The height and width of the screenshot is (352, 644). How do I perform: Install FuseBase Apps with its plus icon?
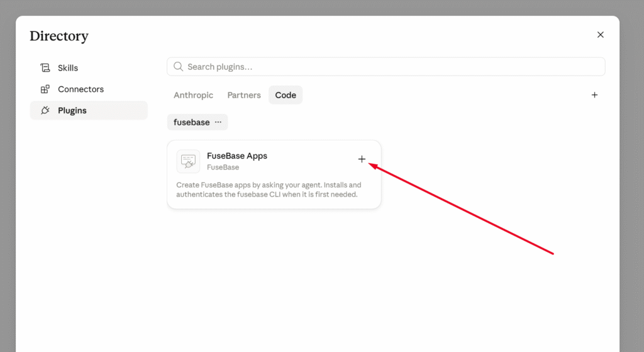click(x=362, y=159)
